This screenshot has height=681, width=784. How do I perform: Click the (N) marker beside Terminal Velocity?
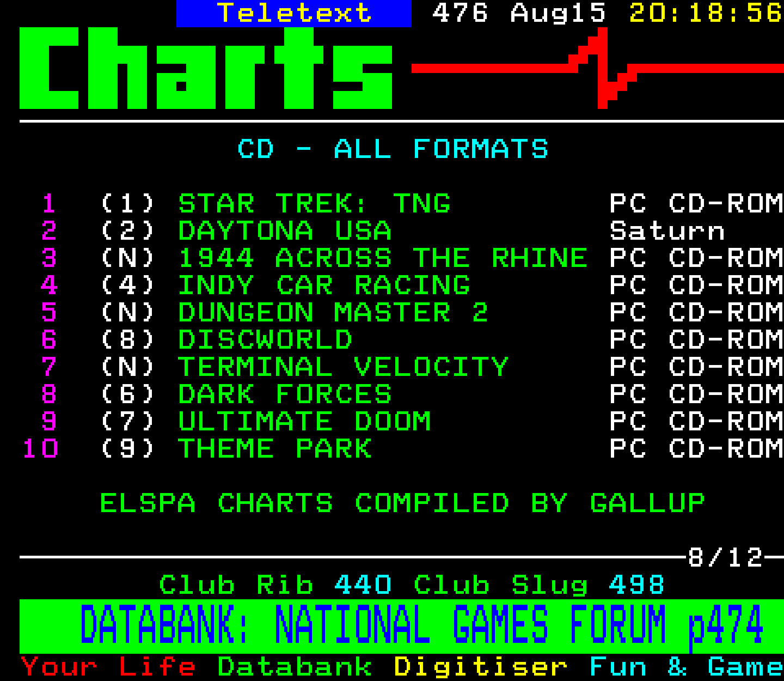[x=128, y=367]
